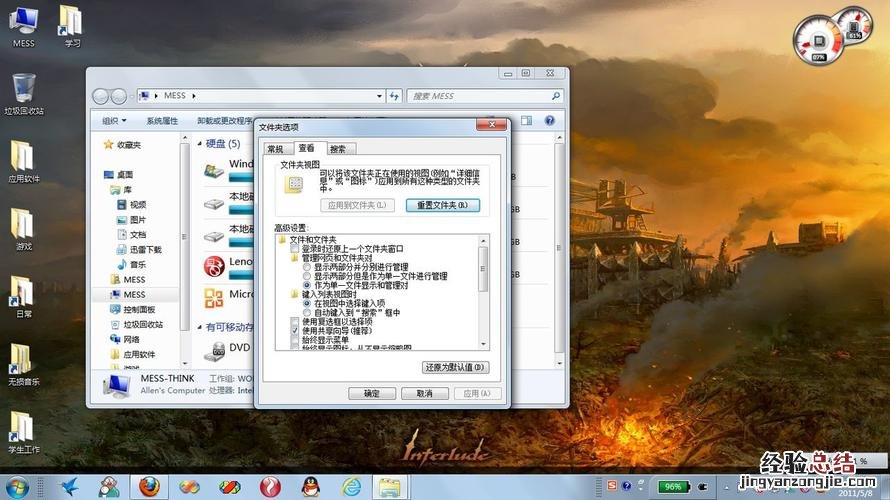
Task: Select 在视图中选择键入项 radio button
Action: tap(307, 303)
